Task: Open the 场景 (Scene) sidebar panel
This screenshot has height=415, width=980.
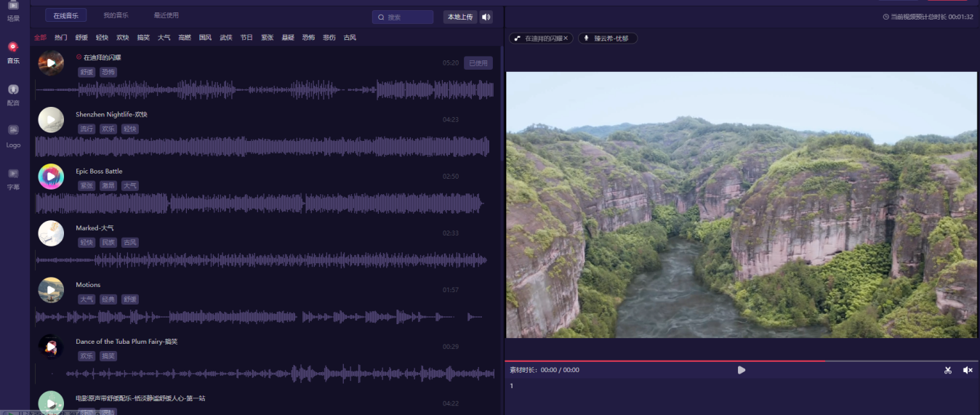Action: pyautogui.click(x=13, y=10)
